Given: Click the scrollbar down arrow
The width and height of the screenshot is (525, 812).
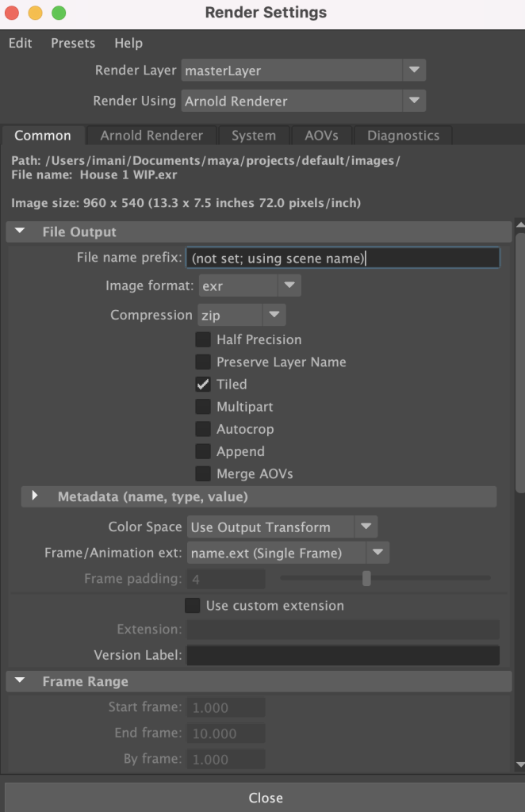Looking at the screenshot, I should tap(520, 764).
